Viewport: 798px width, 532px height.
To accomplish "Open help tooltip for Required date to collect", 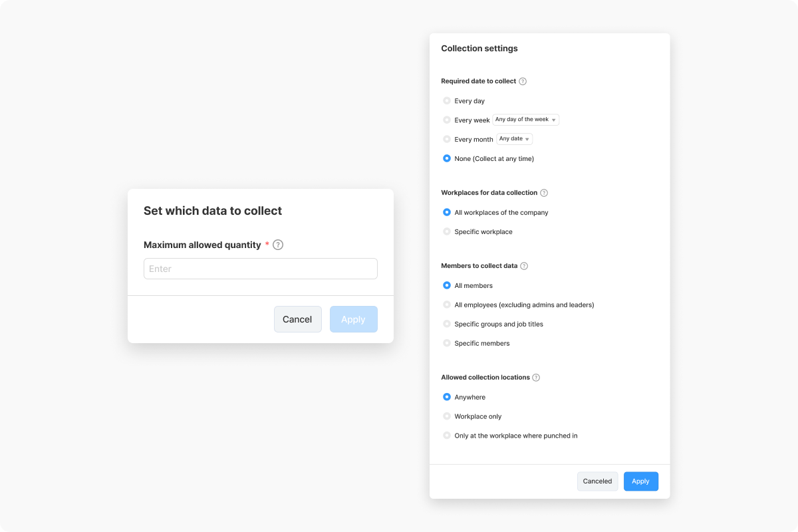I will (523, 81).
